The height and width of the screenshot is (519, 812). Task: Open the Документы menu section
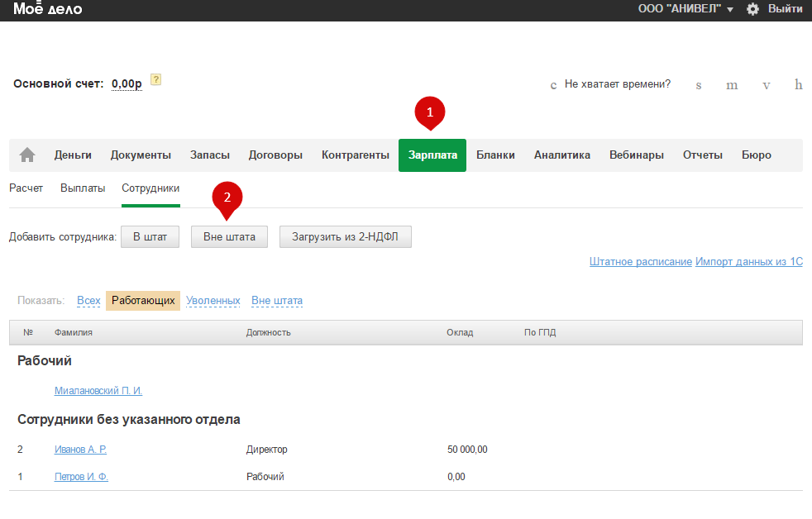click(141, 155)
